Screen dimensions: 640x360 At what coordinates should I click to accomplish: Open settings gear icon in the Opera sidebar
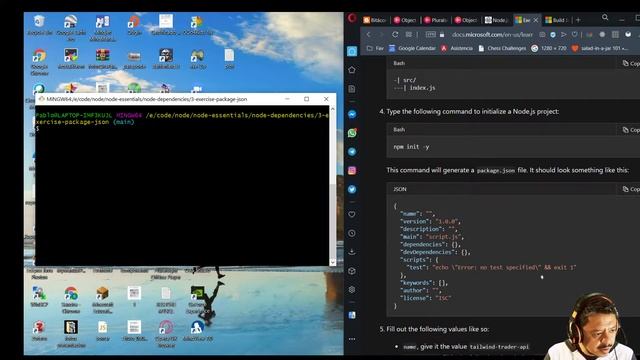pos(352,290)
